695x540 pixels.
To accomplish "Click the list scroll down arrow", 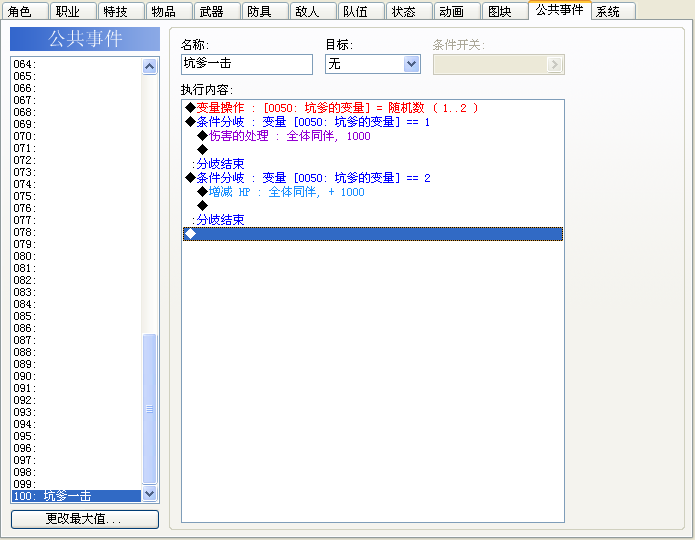I will (x=150, y=493).
